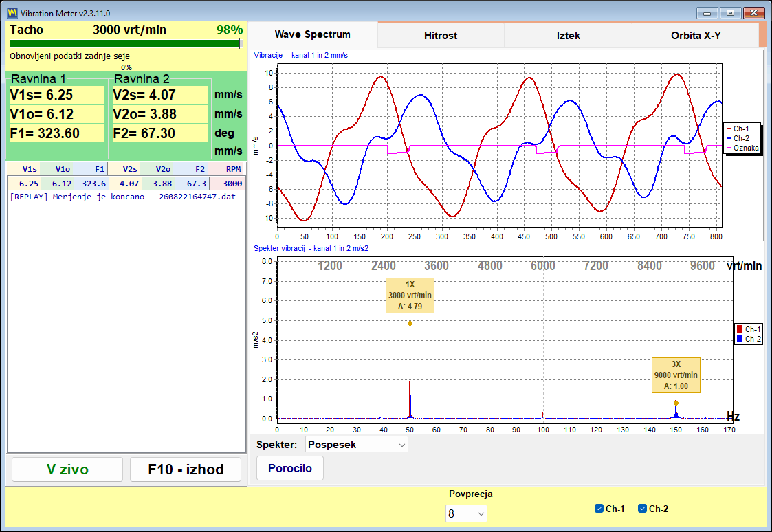Click the red Ch-1 spectrum legend swatch
The width and height of the screenshot is (772, 532).
(x=740, y=329)
